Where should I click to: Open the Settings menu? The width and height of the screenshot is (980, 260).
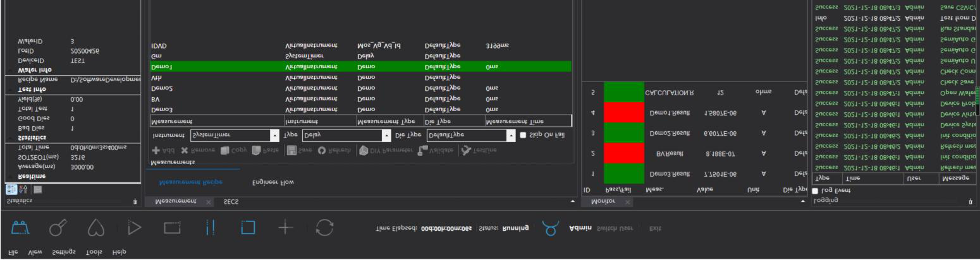click(63, 252)
